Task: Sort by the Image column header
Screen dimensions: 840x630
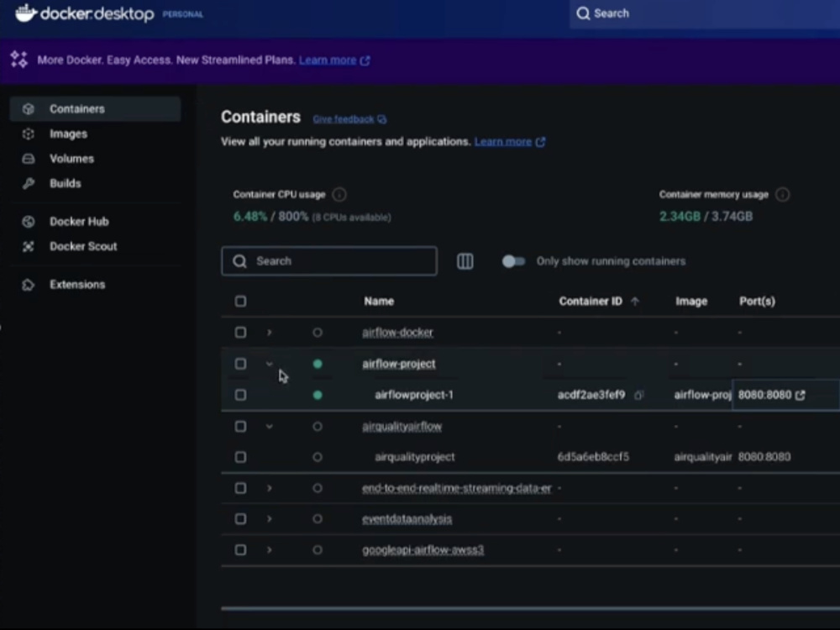Action: coord(691,302)
